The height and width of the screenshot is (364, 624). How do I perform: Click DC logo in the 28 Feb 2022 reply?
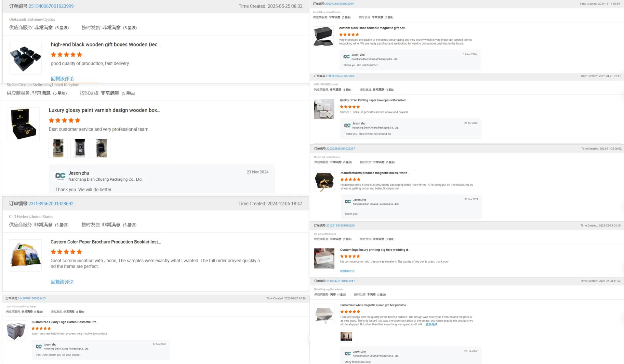pyautogui.click(x=348, y=354)
